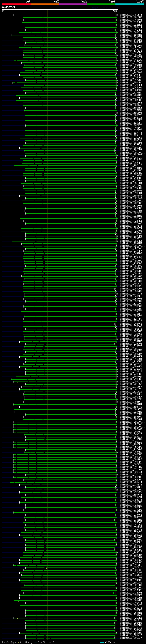Click the UniRef100_Q0KF74 label
Viewport: 146px width, 644px height.
[131, 37]
